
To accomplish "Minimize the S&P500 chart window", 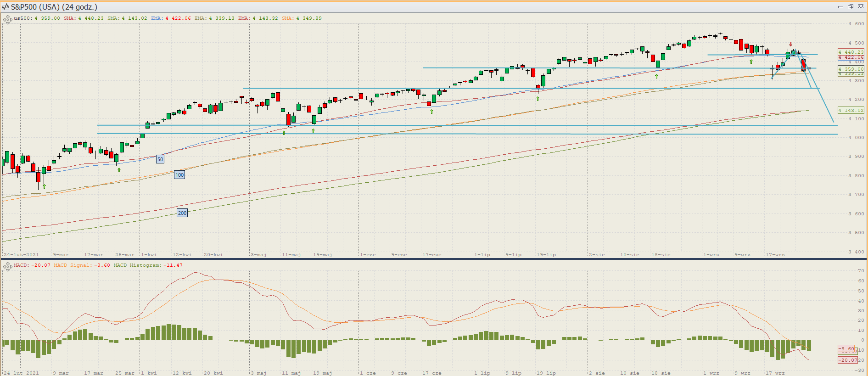I will (840, 7).
